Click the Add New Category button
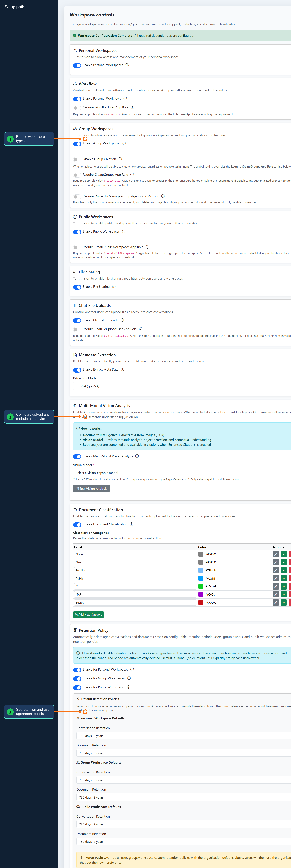291x868 pixels. point(88,615)
